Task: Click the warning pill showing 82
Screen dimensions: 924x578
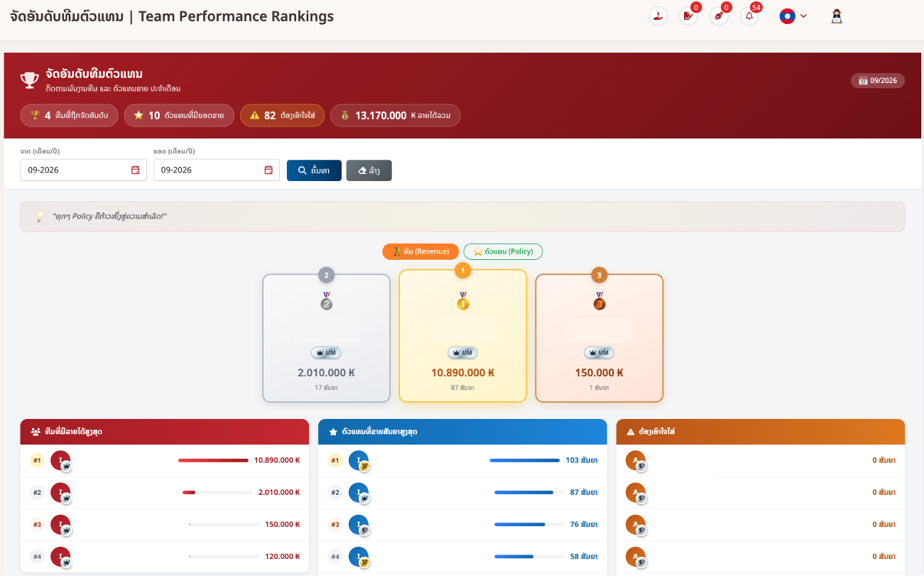Action: pos(282,115)
